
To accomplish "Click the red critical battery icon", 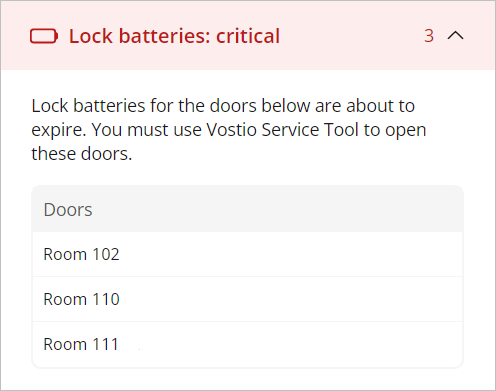I will pos(44,36).
